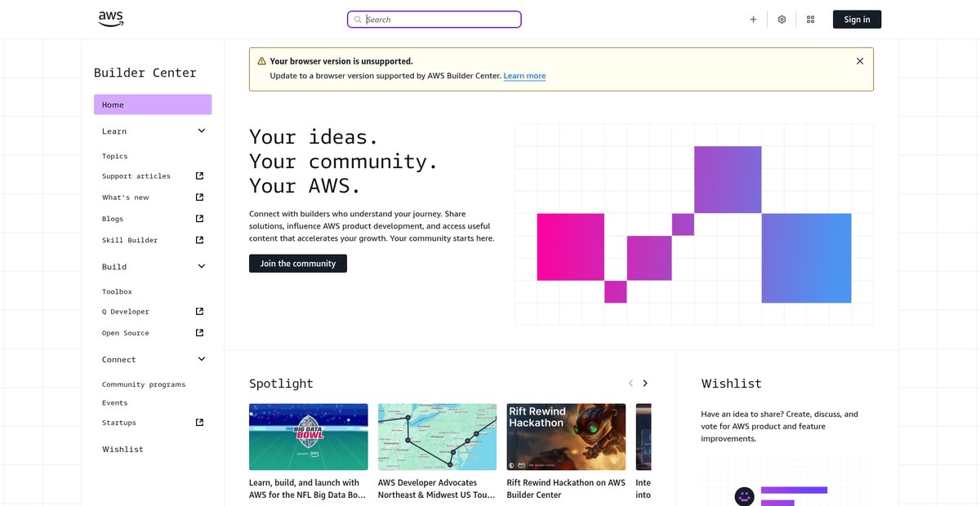
Task: Show next Spotlight items with right arrow
Action: [645, 384]
